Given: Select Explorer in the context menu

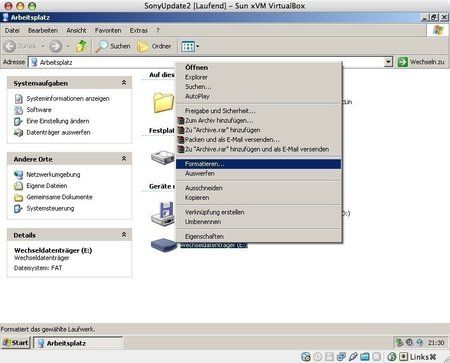Looking at the screenshot, I should [258, 77].
